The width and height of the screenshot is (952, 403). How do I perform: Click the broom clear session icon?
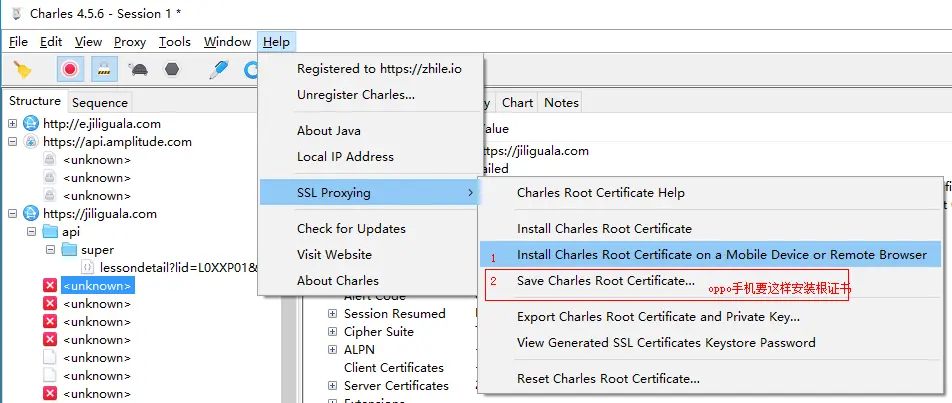click(x=23, y=70)
